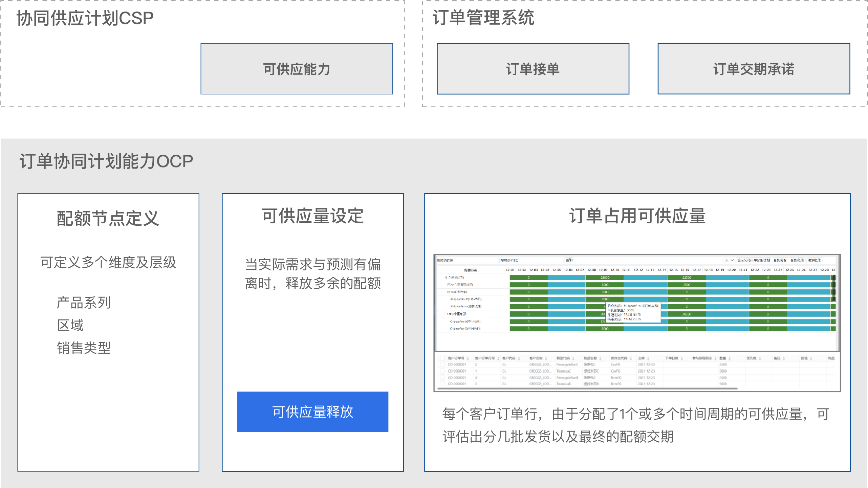Sort the 下单日期 column
Image resolution: width=868 pixels, height=488 pixels.
681,359
